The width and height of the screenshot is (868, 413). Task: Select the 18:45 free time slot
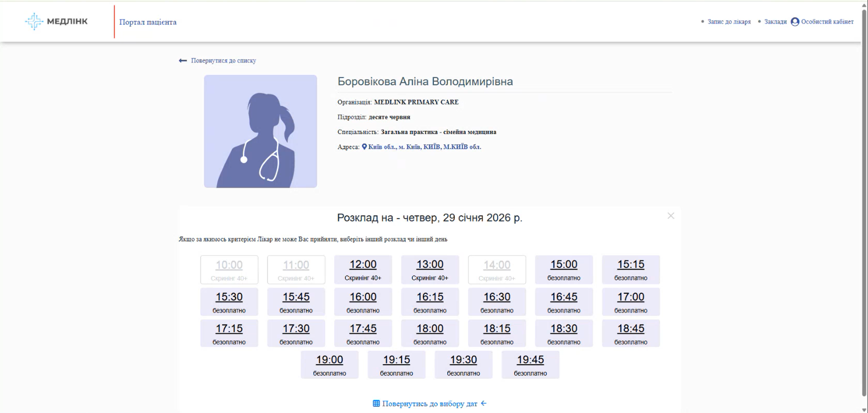[x=630, y=334]
